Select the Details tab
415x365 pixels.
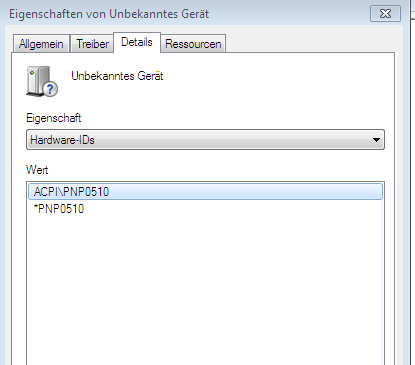click(137, 42)
